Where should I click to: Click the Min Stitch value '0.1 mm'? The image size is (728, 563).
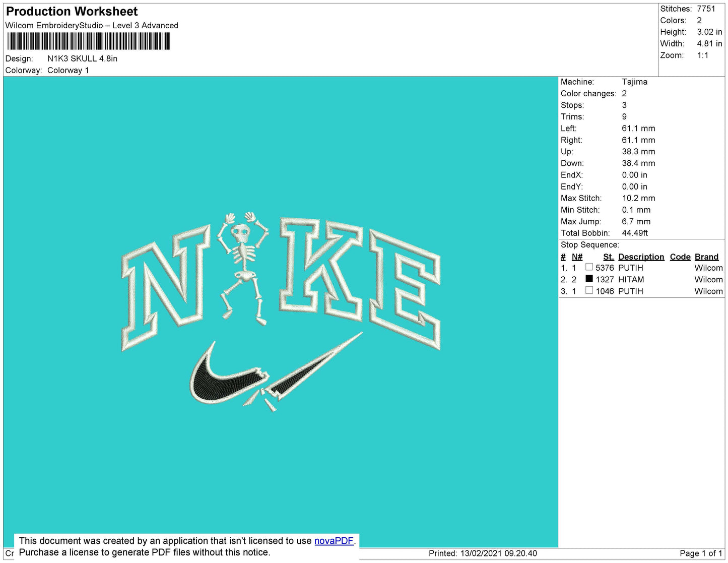coord(636,210)
